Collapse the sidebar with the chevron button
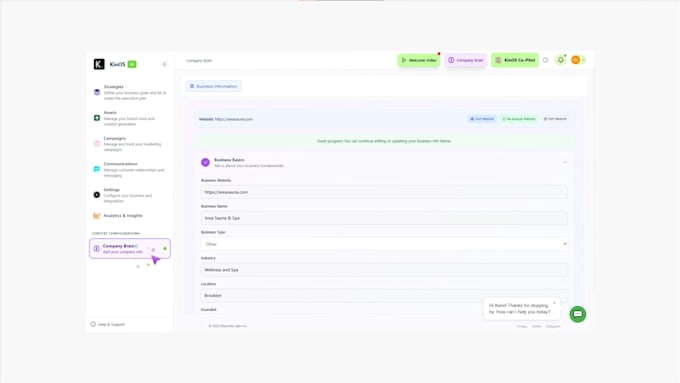 (x=164, y=64)
